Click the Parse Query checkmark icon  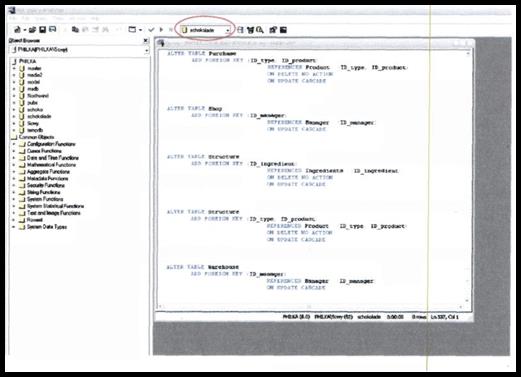pyautogui.click(x=151, y=30)
